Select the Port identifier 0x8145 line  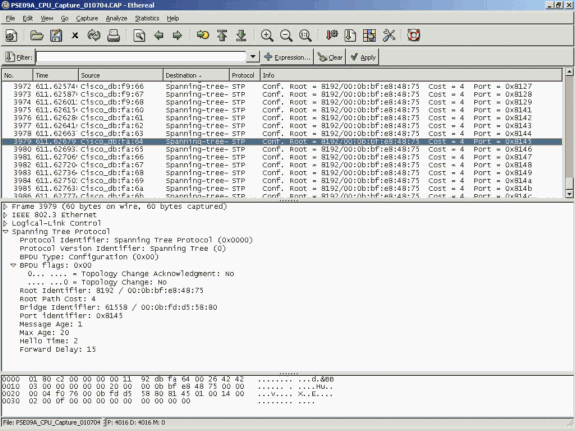click(71, 316)
